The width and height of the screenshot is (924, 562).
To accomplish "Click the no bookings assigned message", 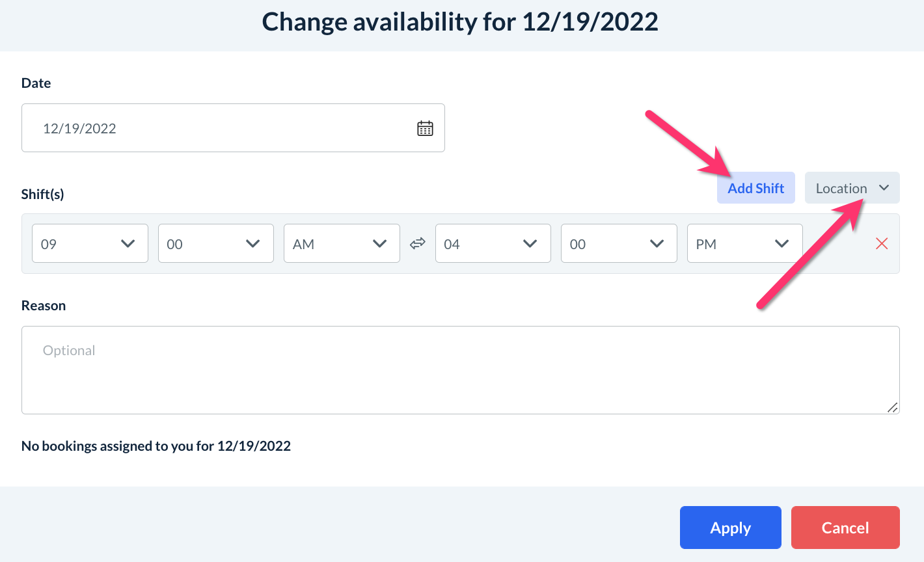I will (156, 446).
